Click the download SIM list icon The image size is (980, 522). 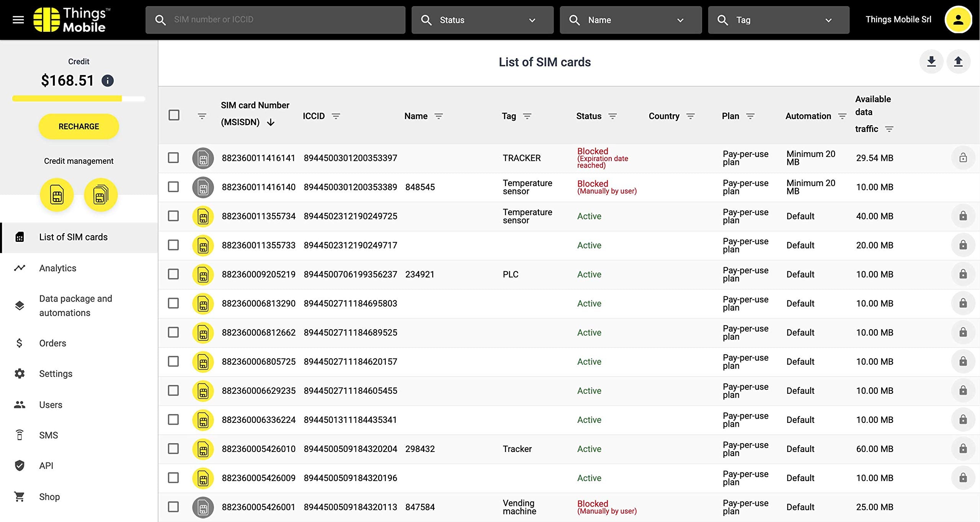point(931,62)
